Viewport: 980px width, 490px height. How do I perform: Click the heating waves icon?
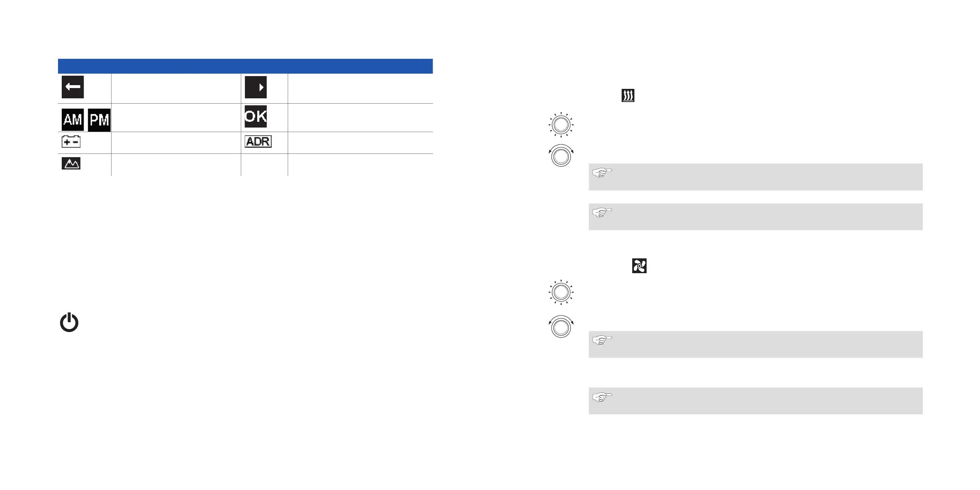click(x=628, y=95)
